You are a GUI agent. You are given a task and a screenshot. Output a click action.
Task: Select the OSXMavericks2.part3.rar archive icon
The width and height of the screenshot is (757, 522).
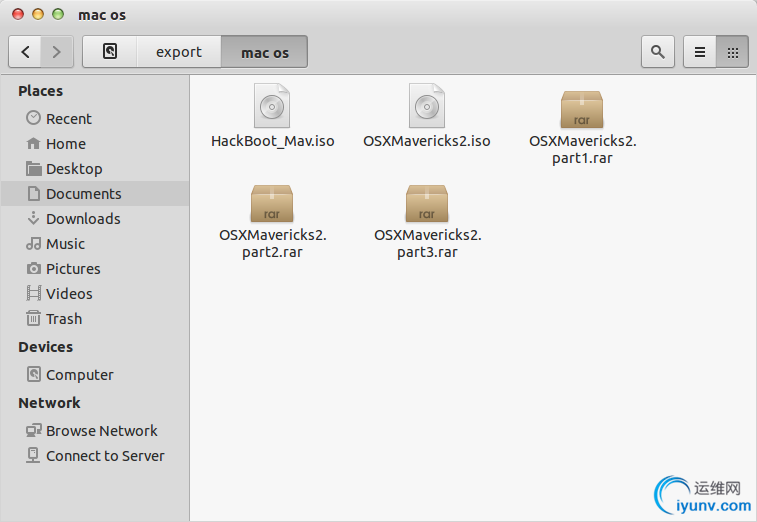[427, 203]
